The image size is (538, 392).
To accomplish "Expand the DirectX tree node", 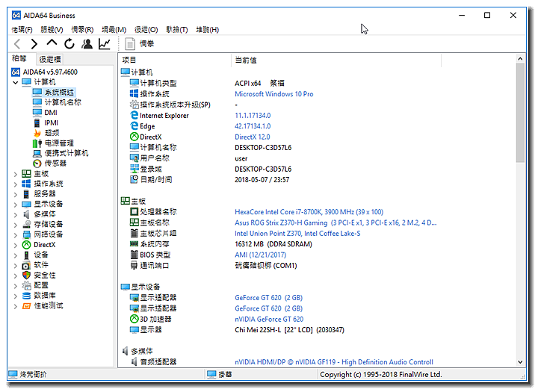I will tap(16, 245).
